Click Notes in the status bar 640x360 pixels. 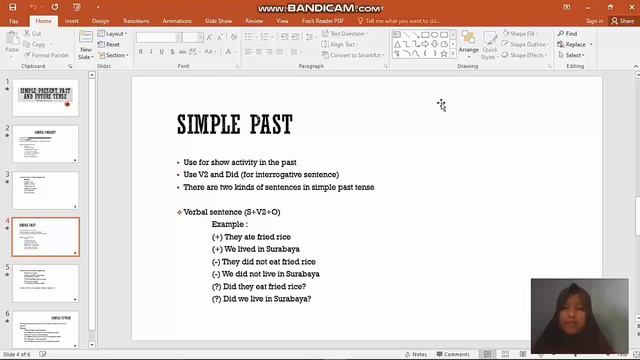coord(416,354)
